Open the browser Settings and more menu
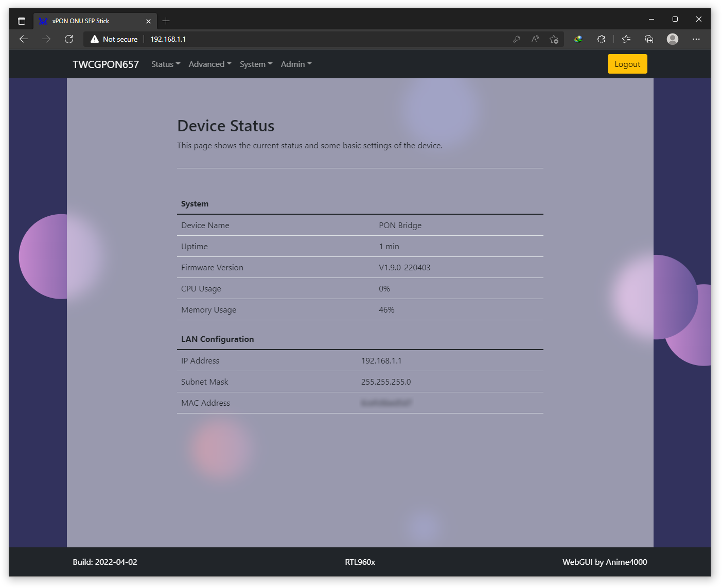722x588 pixels. pos(696,39)
